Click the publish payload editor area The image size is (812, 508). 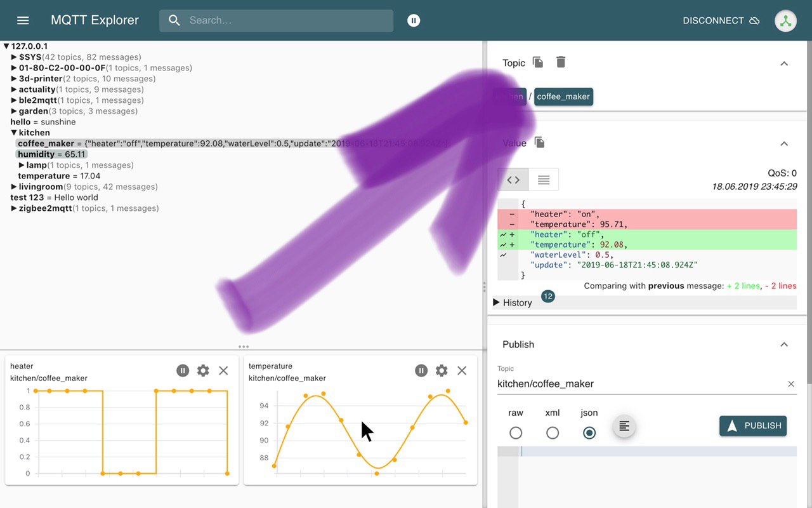(647, 476)
